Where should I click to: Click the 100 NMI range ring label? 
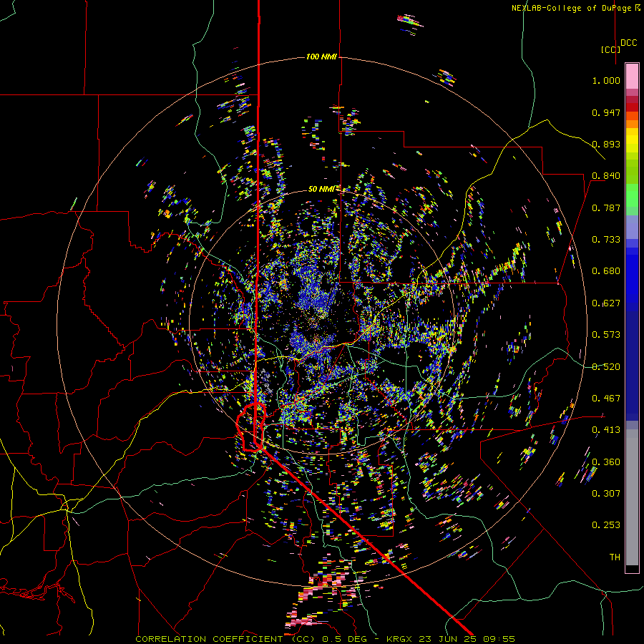(x=321, y=57)
